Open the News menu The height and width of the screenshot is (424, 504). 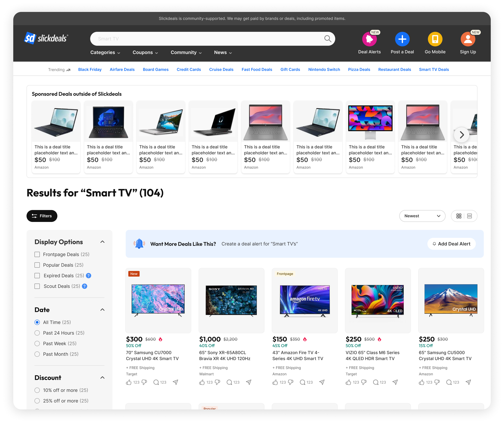point(223,52)
